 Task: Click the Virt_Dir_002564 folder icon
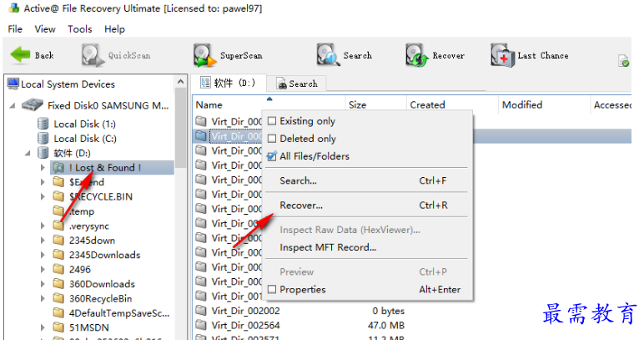coord(201,325)
